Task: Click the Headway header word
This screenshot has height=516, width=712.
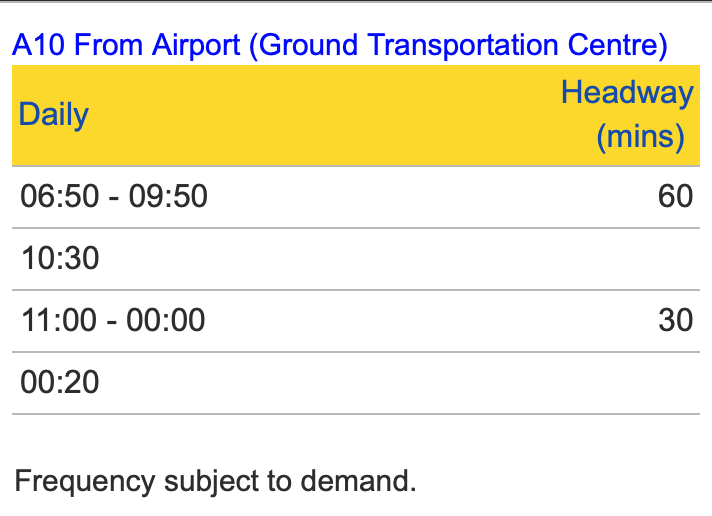Action: [x=627, y=93]
